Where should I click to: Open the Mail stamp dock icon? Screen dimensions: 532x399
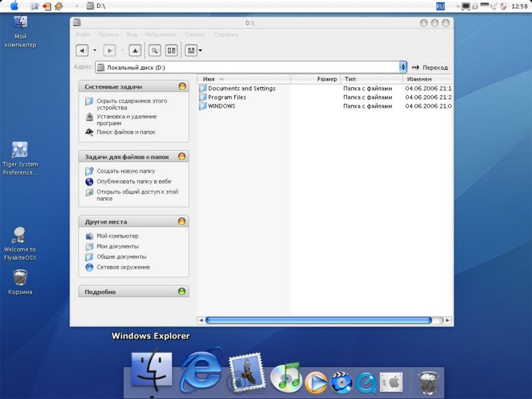point(246,372)
